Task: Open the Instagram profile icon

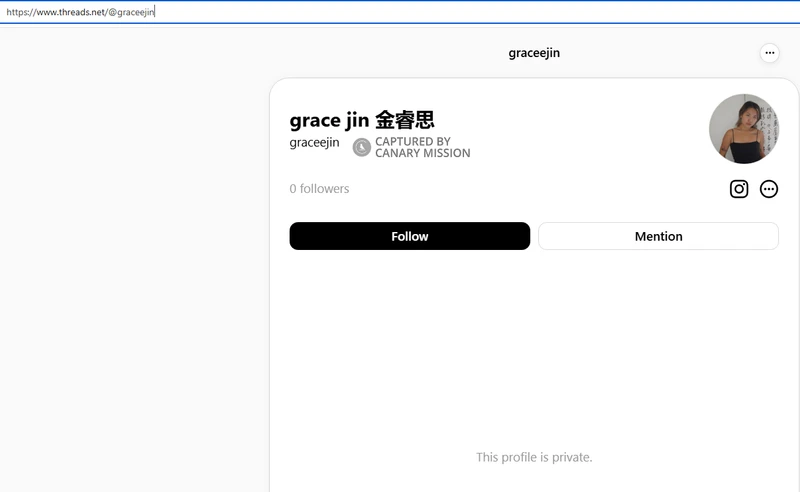Action: 739,189
